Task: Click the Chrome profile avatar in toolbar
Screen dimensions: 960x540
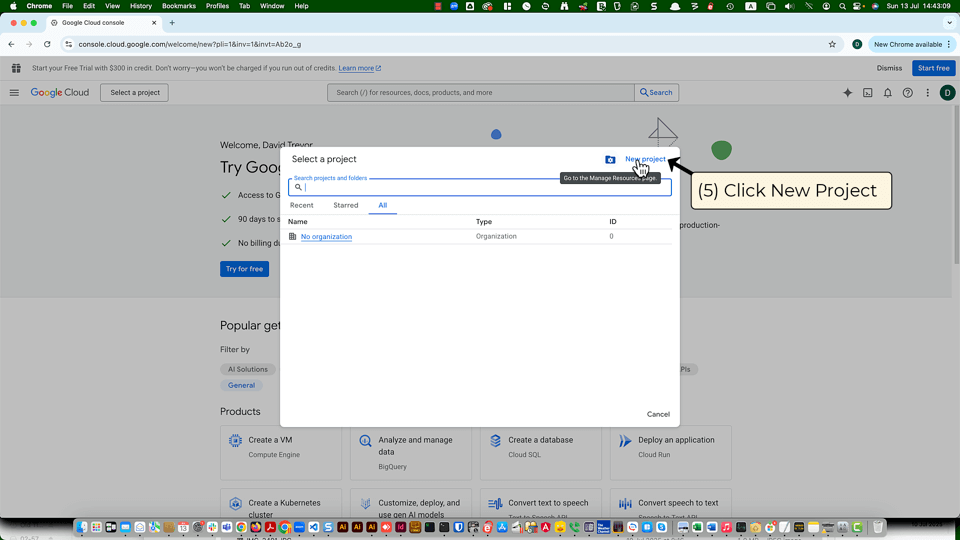Action: pyautogui.click(x=857, y=44)
